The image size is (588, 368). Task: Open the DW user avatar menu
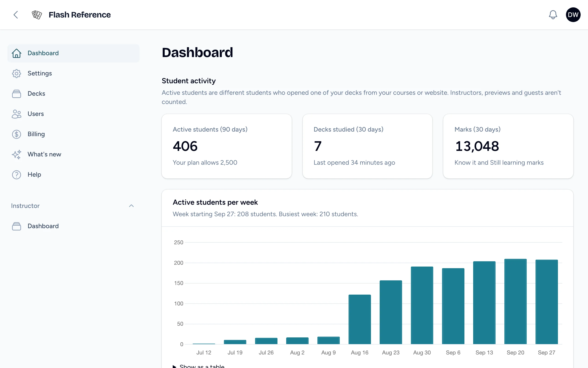pos(573,14)
